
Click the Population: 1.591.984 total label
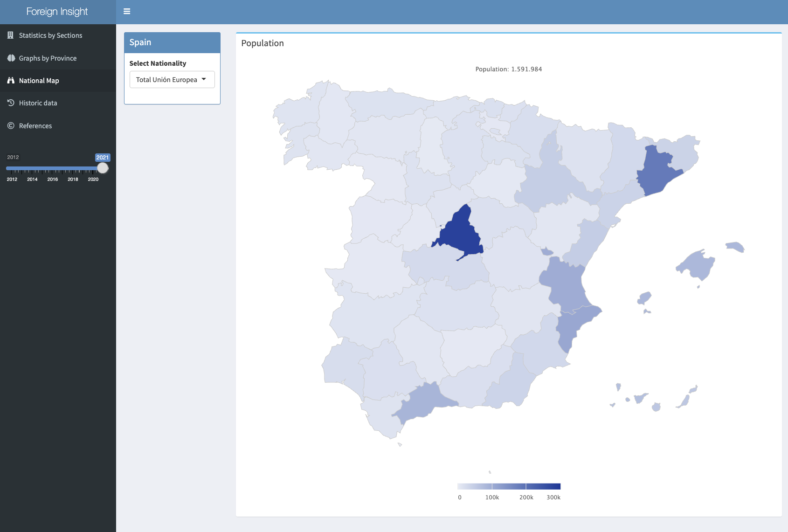(x=509, y=69)
